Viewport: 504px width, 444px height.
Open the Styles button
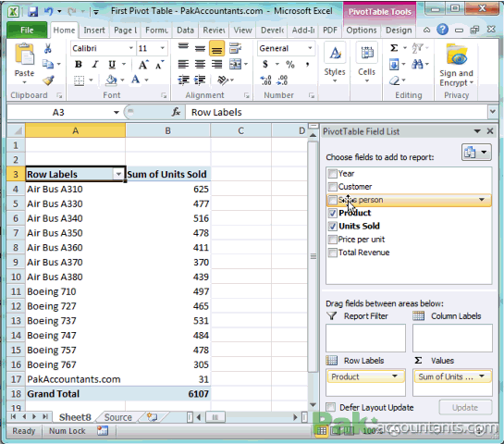click(335, 63)
